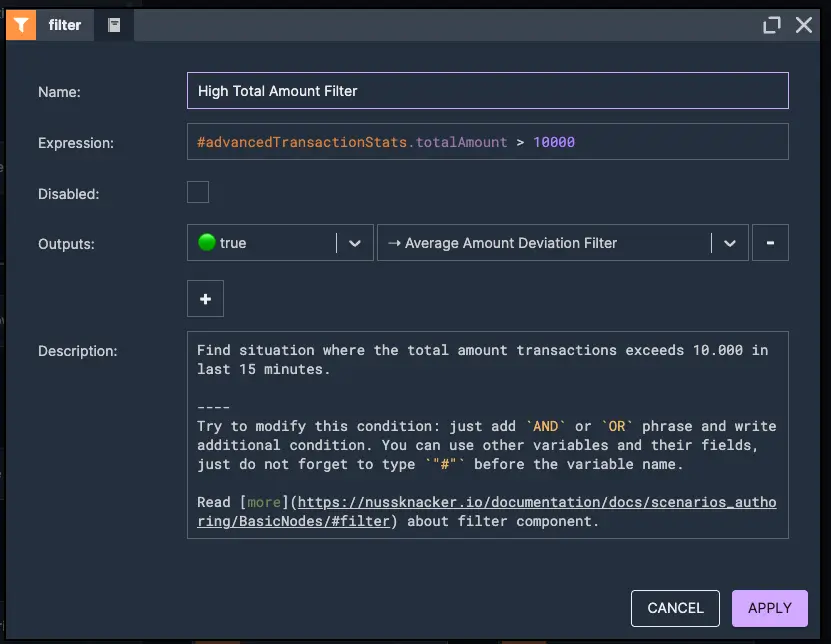Click the 'Disabled:' label

pyautogui.click(x=68, y=194)
